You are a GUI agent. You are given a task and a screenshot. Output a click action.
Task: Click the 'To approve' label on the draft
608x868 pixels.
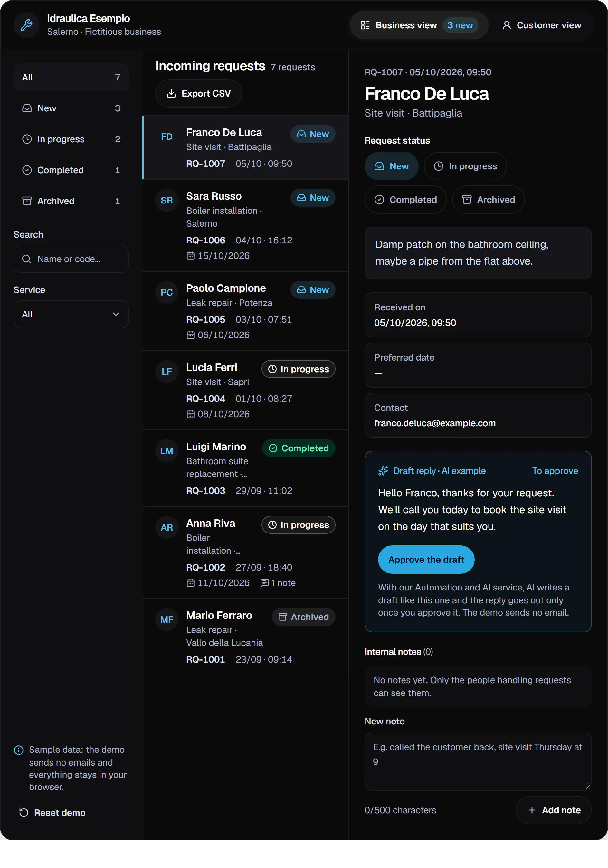coord(555,471)
